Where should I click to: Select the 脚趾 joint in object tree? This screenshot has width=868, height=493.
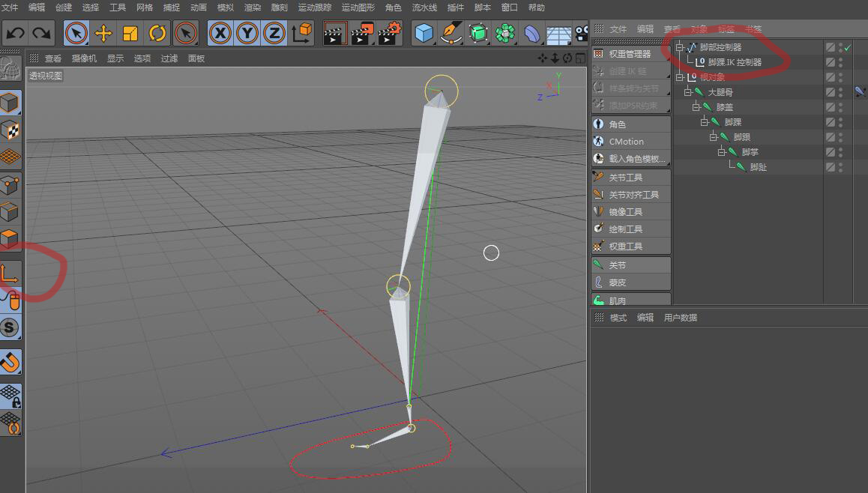pos(759,167)
